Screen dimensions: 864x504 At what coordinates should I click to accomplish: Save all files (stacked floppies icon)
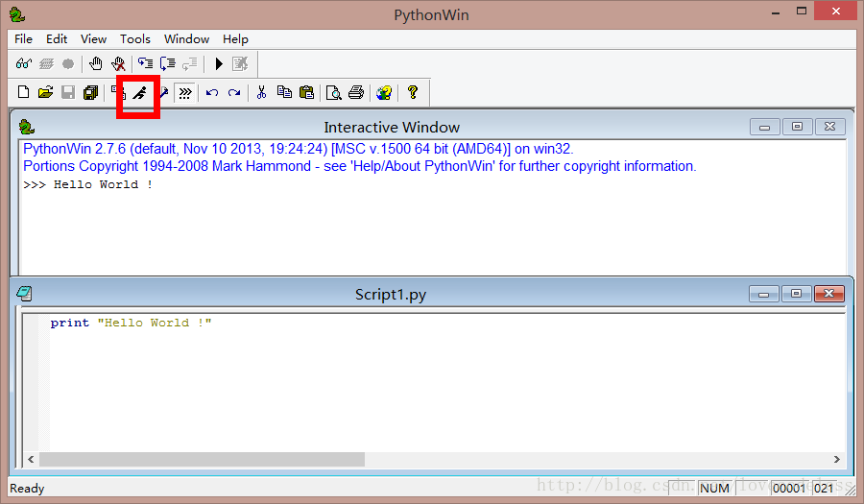[90, 92]
